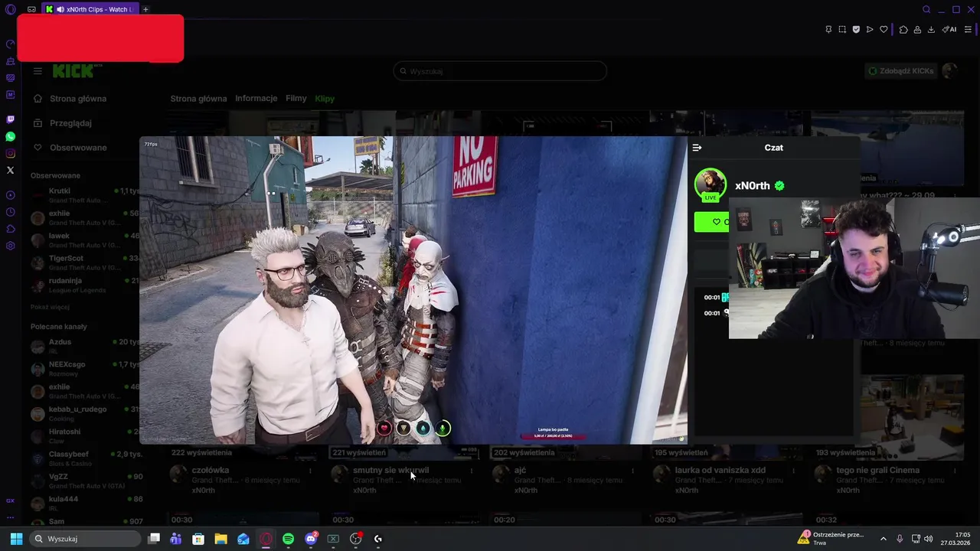Open the browser downloads icon
The image size is (980, 551).
point(931,29)
